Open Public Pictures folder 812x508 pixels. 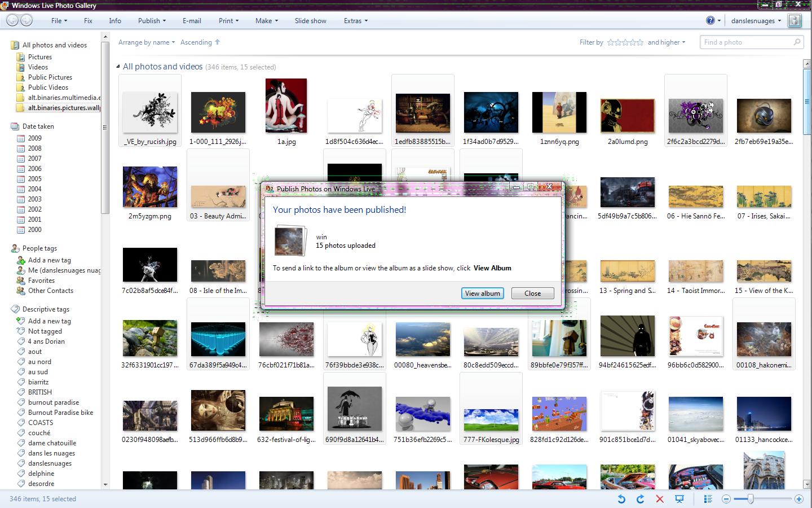pyautogui.click(x=50, y=77)
